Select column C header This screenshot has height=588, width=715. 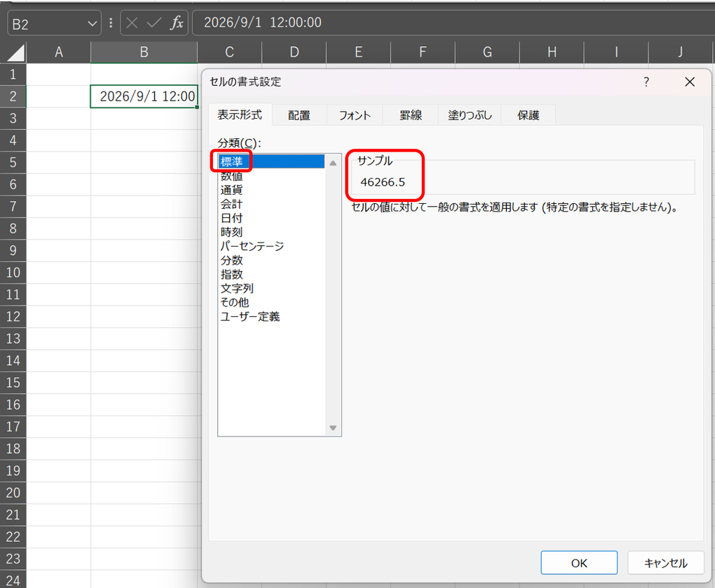229,52
